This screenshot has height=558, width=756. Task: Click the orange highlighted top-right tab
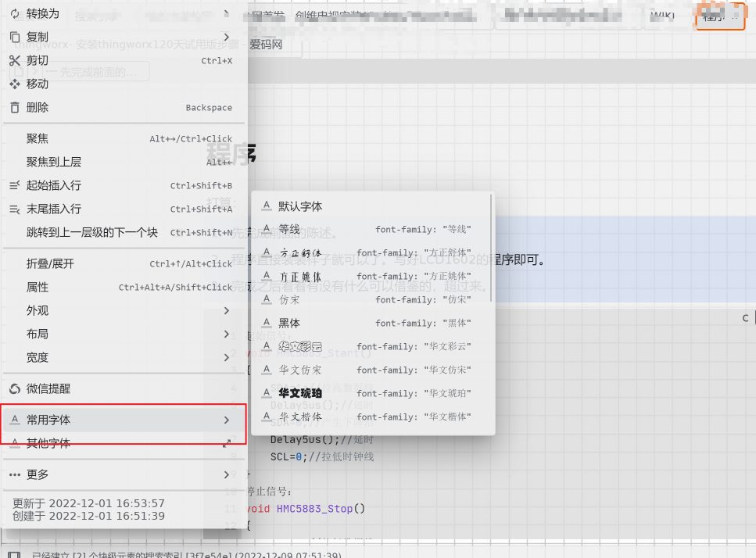click(720, 16)
